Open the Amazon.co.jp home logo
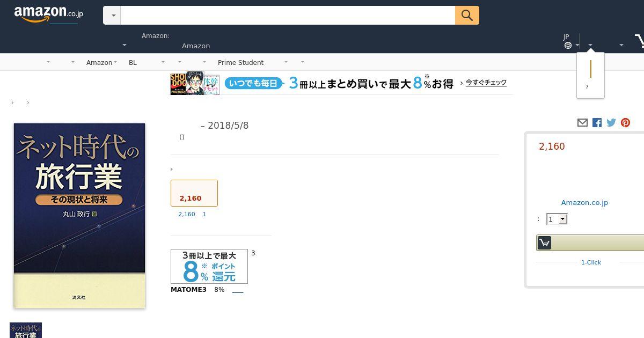Screen dimensions: 644x338 click(x=49, y=14)
